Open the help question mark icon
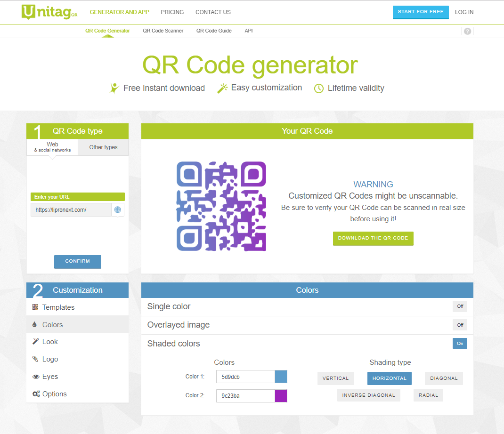Viewport: 504px width, 434px height. coord(467,31)
